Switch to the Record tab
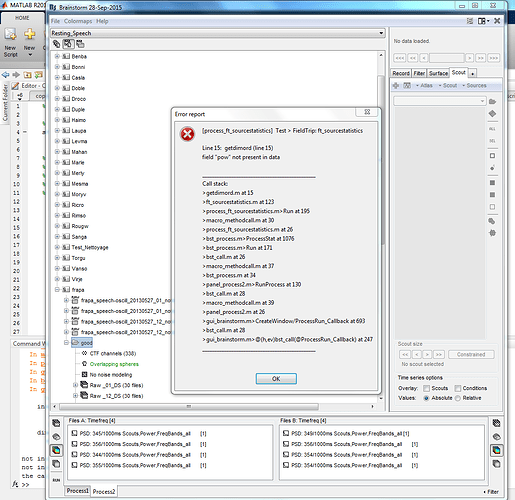Viewport: 515px width, 500px height. click(401, 73)
